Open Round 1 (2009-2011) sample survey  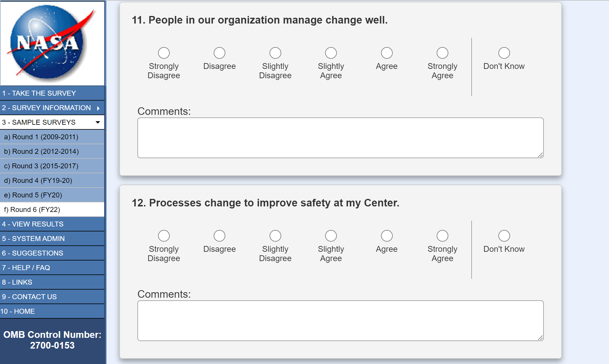[41, 137]
